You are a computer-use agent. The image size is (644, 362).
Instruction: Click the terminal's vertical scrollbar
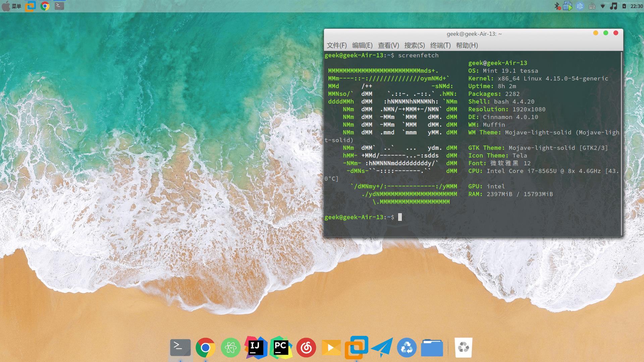pyautogui.click(x=622, y=143)
